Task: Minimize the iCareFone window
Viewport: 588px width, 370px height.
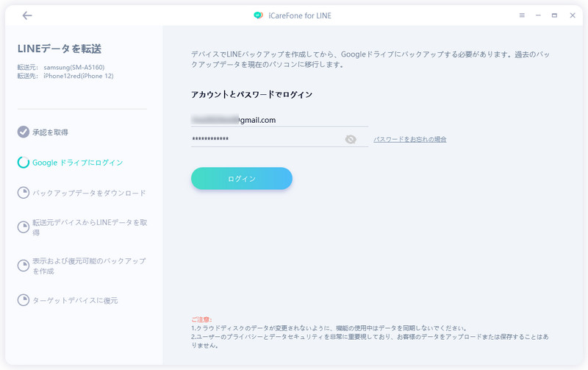Action: coord(538,15)
